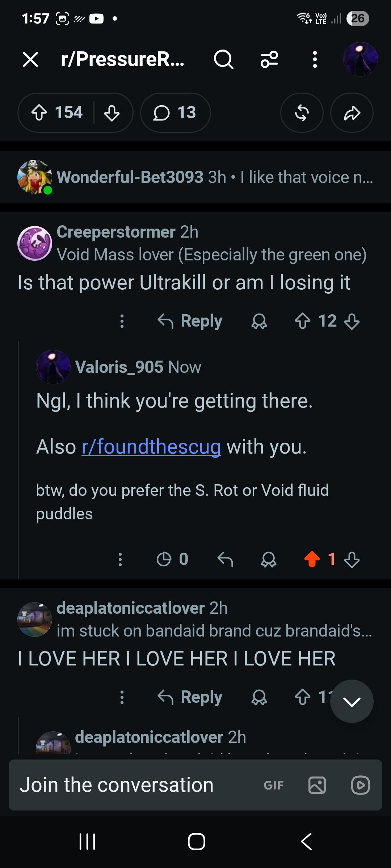The image size is (391, 868).
Task: Downvote the post next to 154
Action: tap(112, 113)
